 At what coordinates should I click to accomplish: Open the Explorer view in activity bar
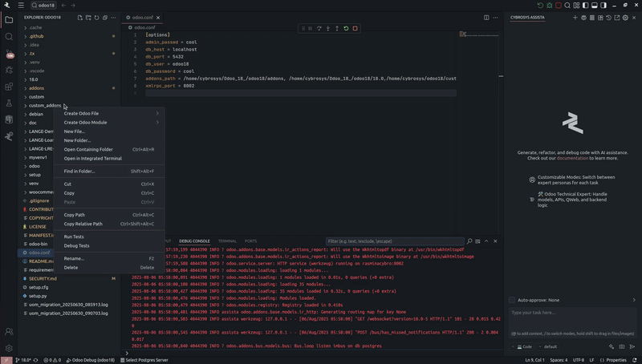pyautogui.click(x=9, y=19)
